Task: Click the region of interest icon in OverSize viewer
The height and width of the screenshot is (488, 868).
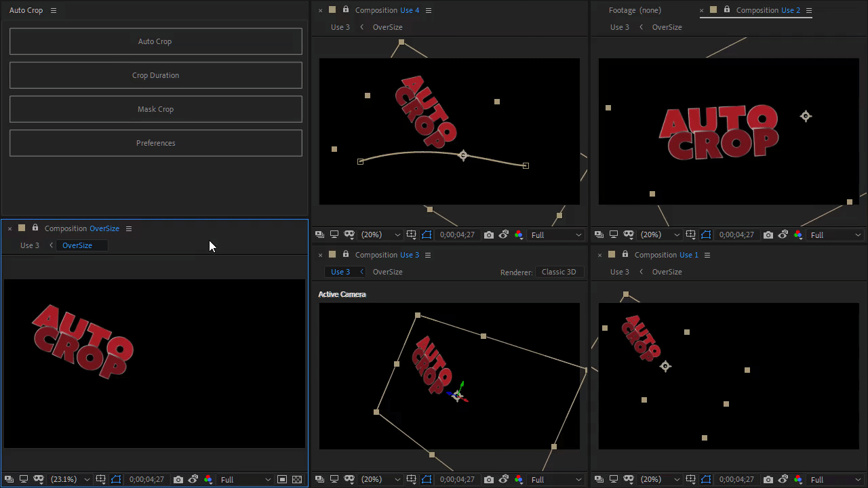Action: 282,480
